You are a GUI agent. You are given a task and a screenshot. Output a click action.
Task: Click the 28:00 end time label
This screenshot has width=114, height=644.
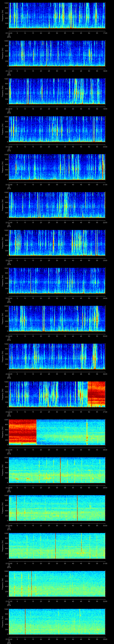coord(105,450)
